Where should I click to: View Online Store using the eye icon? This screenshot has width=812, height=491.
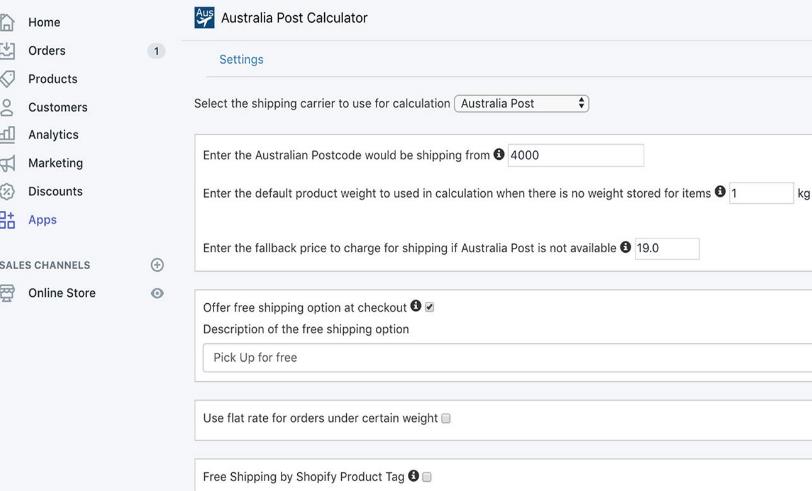click(x=157, y=293)
